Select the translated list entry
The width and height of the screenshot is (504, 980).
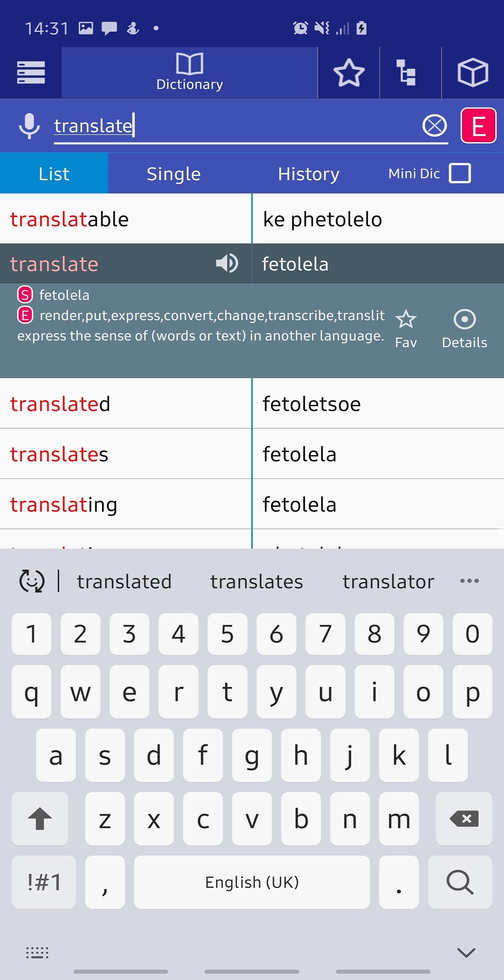(x=252, y=403)
